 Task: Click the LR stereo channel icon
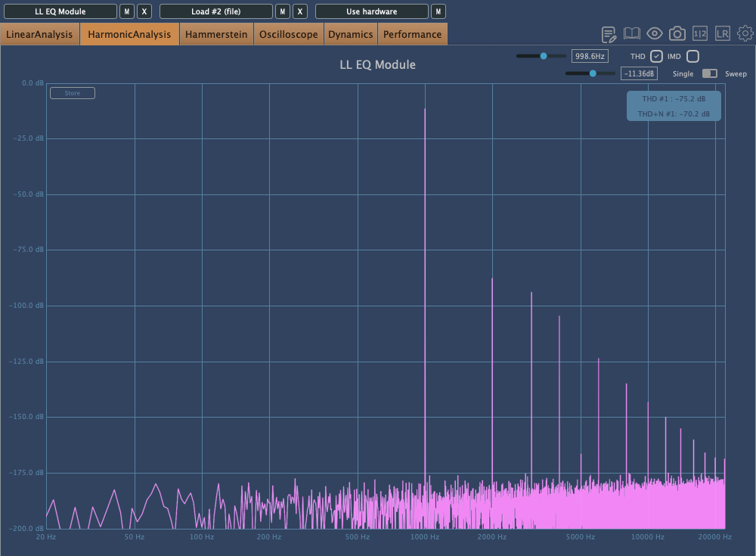tap(723, 34)
